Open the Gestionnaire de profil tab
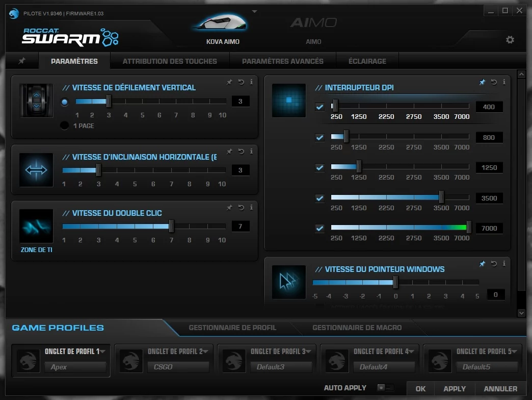 (x=232, y=328)
